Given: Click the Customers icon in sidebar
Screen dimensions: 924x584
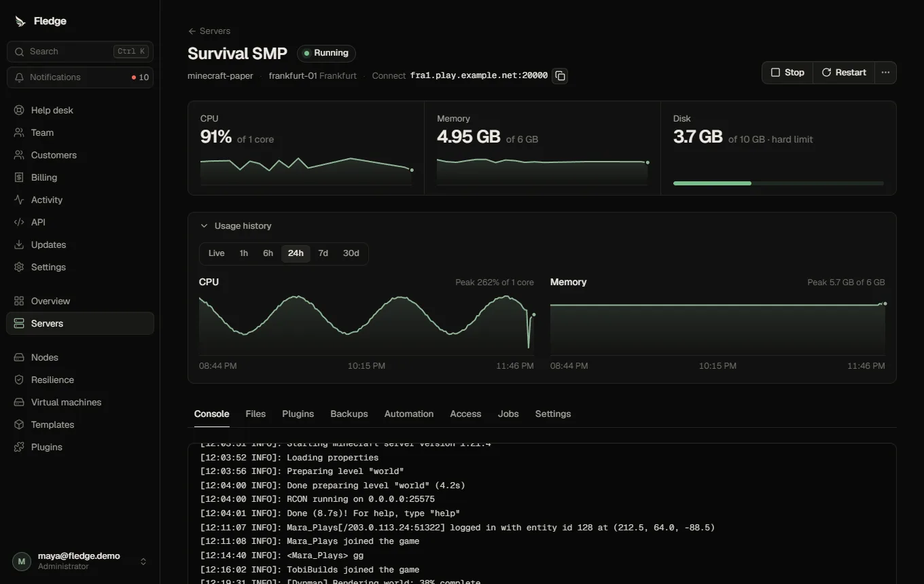Looking at the screenshot, I should pyautogui.click(x=19, y=155).
